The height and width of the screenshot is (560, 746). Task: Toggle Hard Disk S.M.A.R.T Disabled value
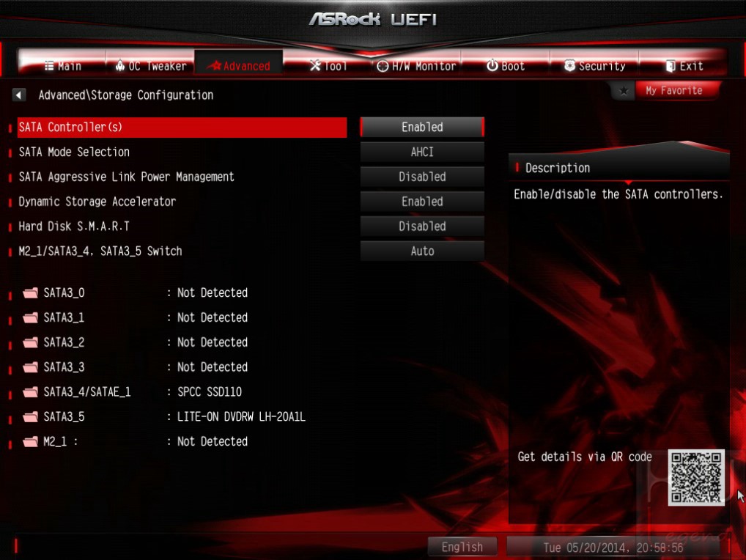point(422,226)
